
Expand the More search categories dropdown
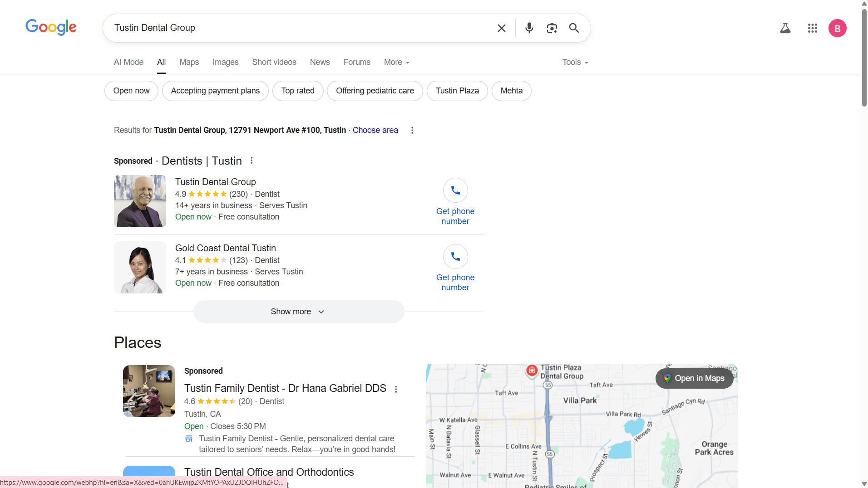click(x=396, y=62)
